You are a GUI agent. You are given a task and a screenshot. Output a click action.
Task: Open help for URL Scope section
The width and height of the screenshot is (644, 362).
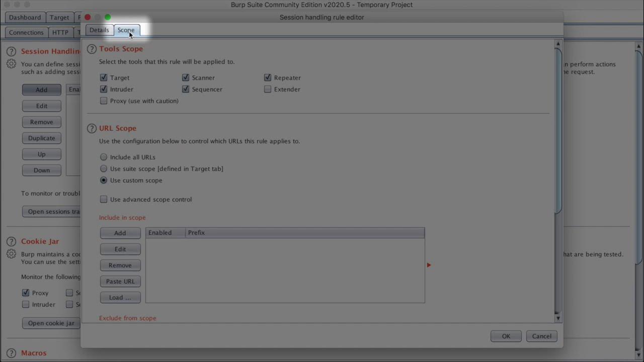92,128
